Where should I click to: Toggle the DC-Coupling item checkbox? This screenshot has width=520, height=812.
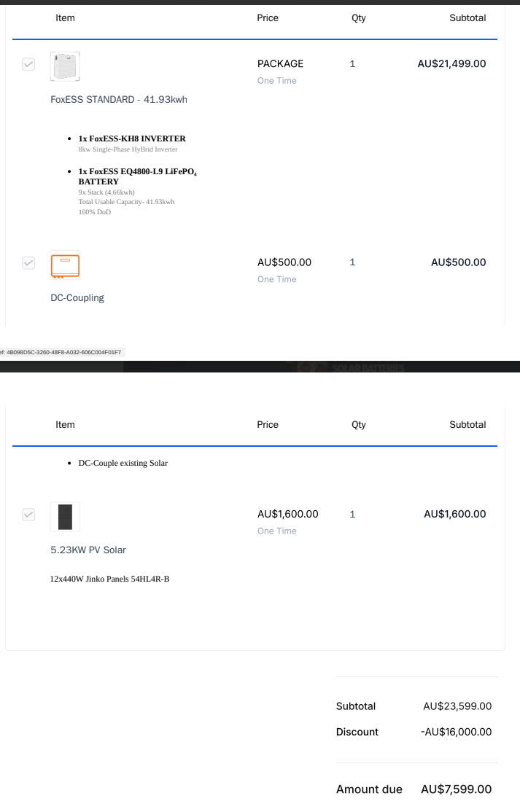28,263
